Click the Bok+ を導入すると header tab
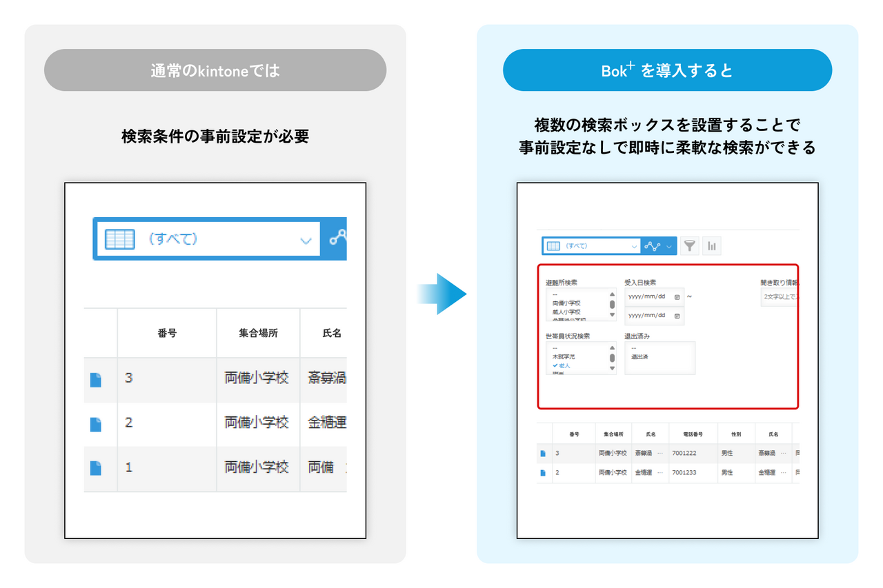Viewport: 883px width, 588px height. 667,70
